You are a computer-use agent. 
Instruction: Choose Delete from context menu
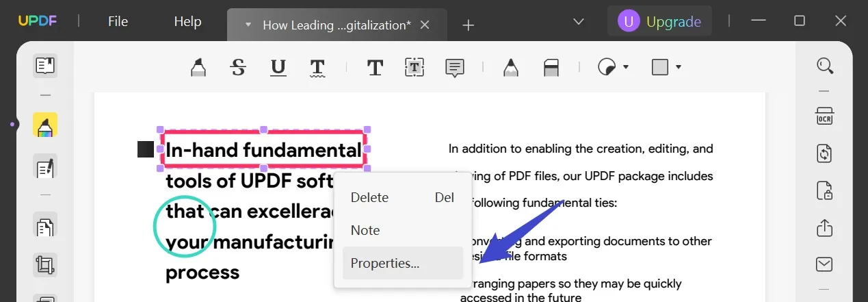(x=403, y=197)
